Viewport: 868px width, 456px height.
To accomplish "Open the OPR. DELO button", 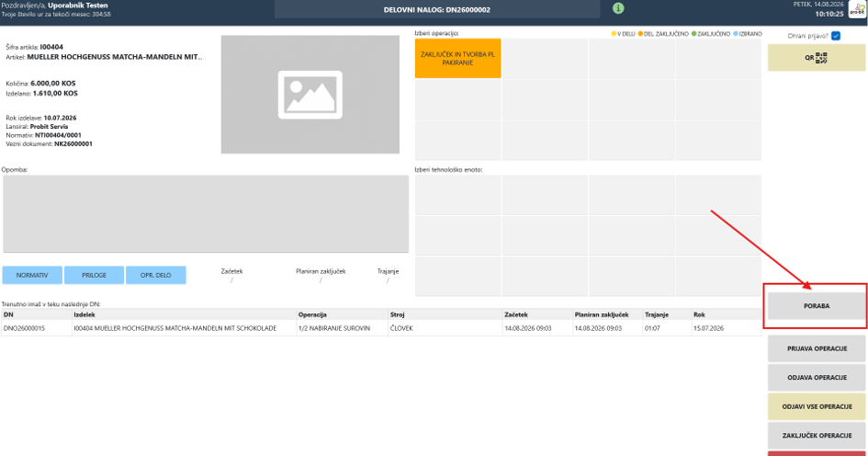I will point(155,275).
